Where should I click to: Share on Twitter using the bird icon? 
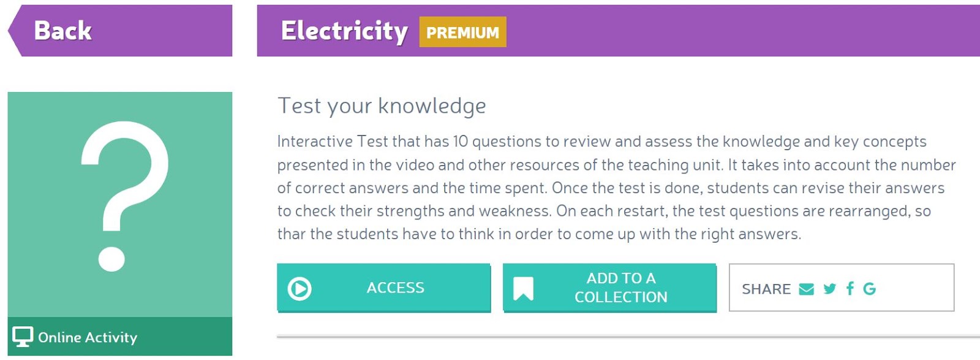830,289
